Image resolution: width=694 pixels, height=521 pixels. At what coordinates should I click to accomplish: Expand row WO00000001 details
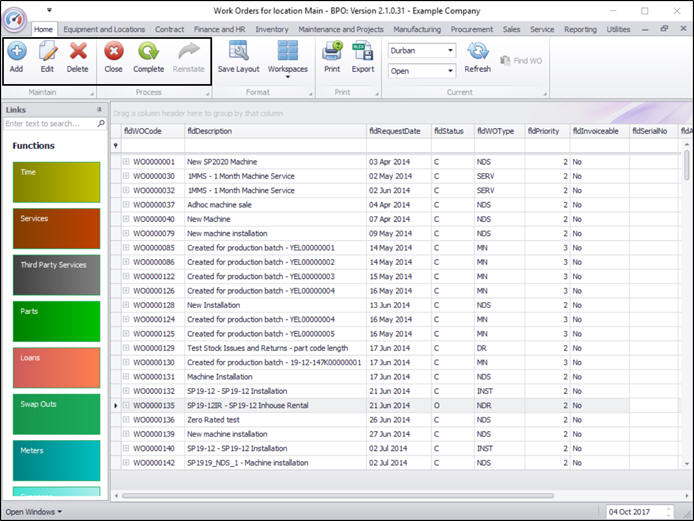126,161
